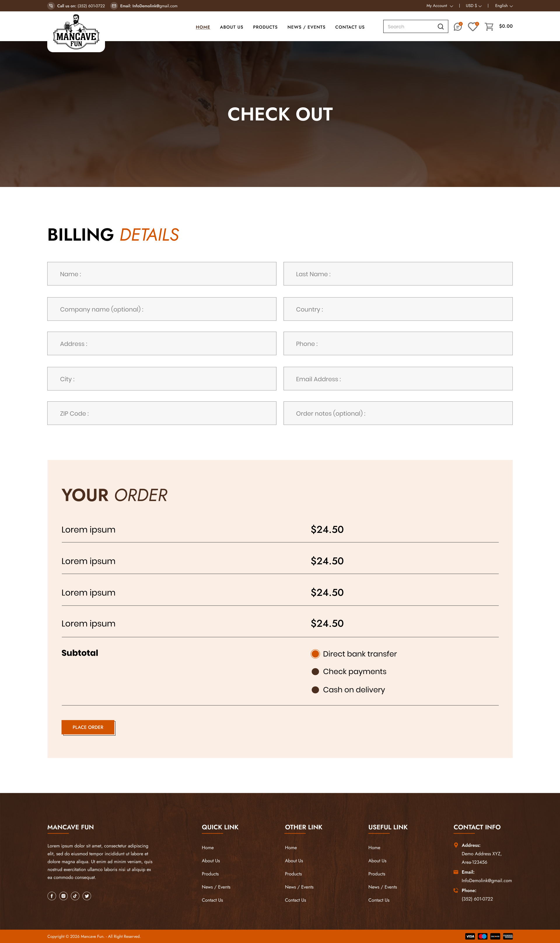Select Check payments radio option
Image resolution: width=560 pixels, height=943 pixels.
[x=316, y=672]
